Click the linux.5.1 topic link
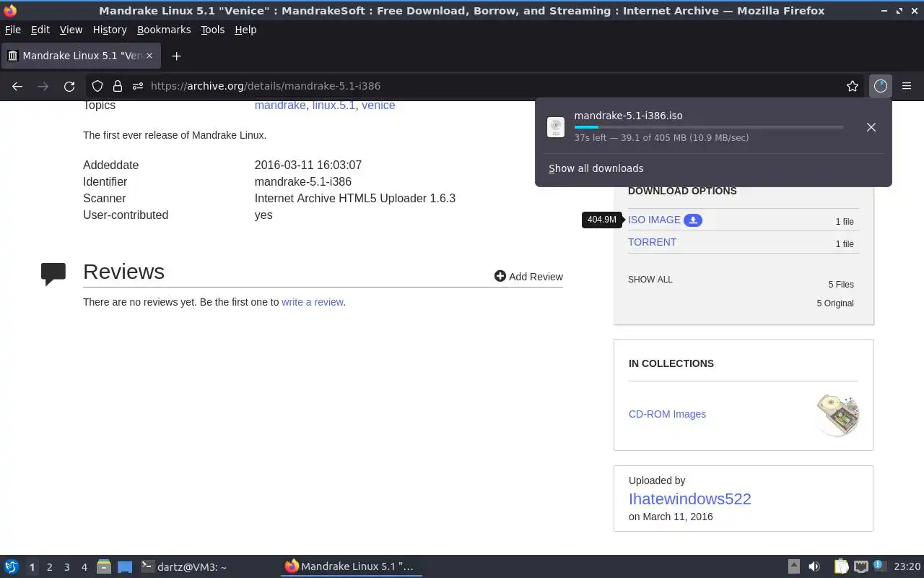924x578 pixels. pyautogui.click(x=334, y=105)
